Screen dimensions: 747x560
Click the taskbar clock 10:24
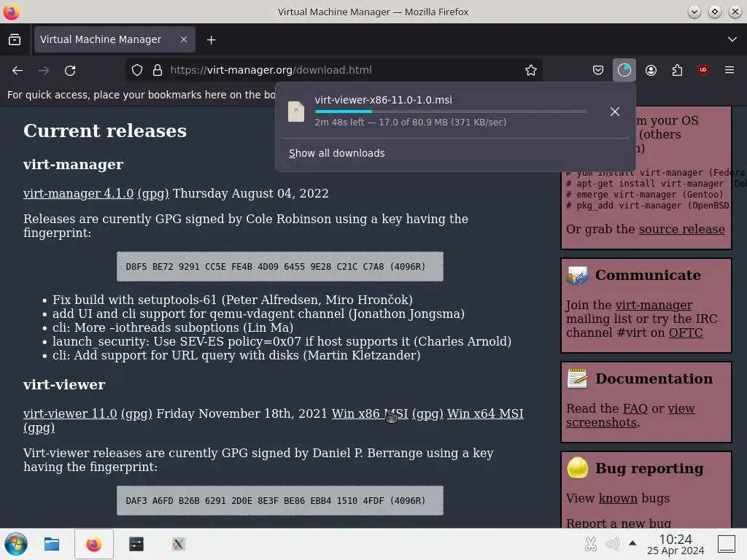click(676, 544)
